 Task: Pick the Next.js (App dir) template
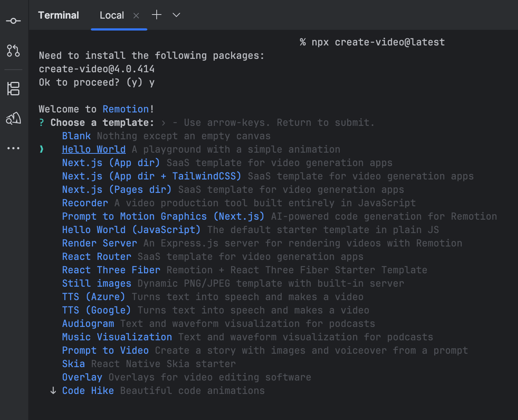(111, 163)
